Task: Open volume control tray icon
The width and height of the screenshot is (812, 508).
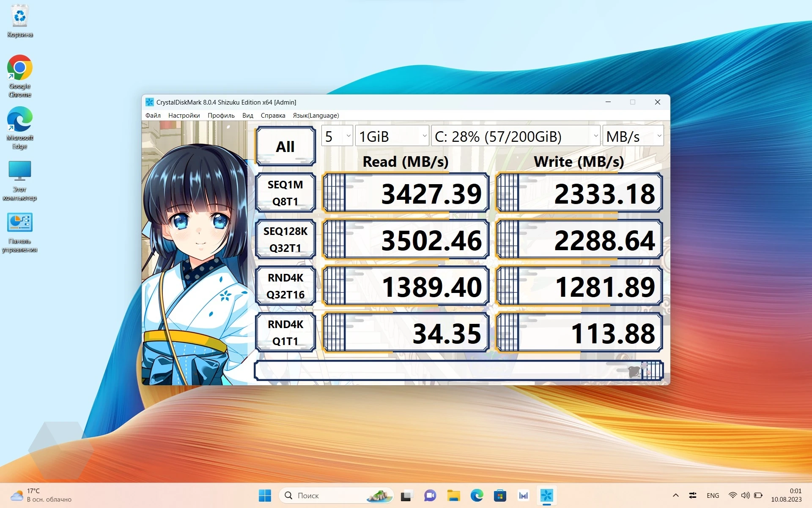Action: pos(745,495)
